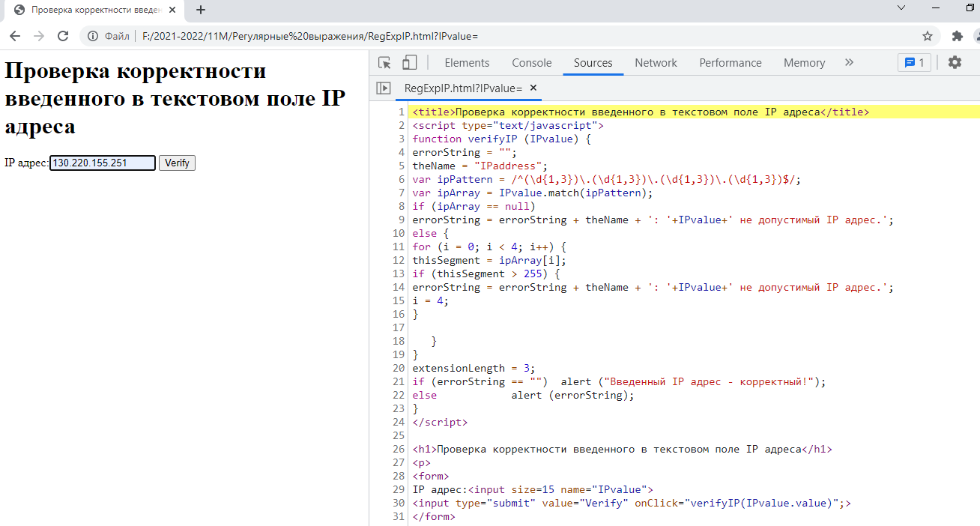
Task: Open DevTools settings gear
Action: coord(955,63)
